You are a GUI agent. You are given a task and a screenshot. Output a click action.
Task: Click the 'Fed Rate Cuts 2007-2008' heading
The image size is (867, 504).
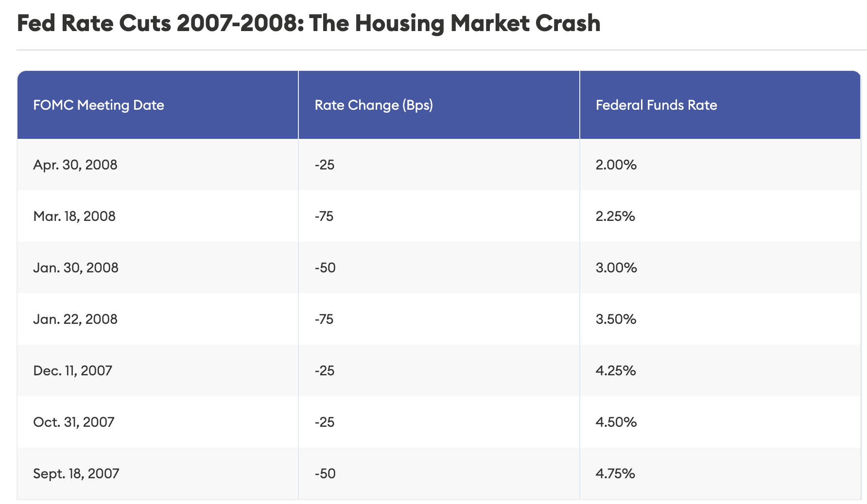click(x=309, y=23)
